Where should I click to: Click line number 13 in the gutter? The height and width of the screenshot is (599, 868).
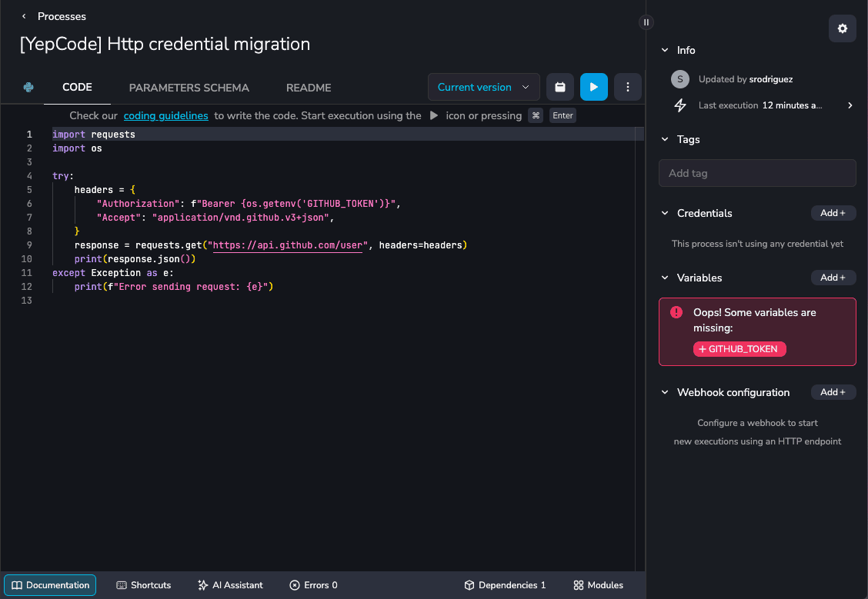(27, 301)
